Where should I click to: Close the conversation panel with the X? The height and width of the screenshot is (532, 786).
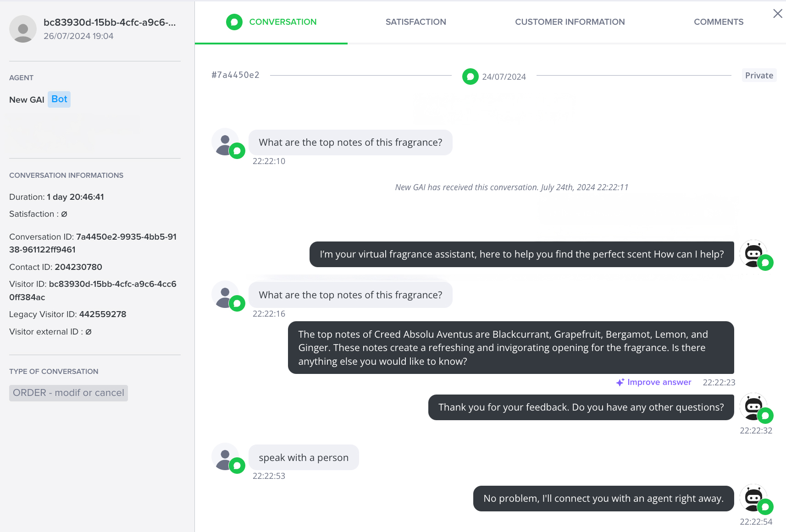click(x=778, y=14)
